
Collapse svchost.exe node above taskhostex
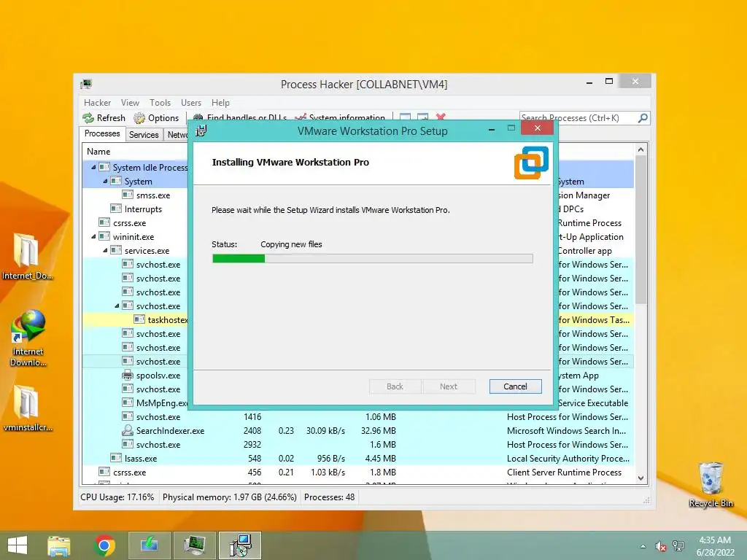[117, 306]
